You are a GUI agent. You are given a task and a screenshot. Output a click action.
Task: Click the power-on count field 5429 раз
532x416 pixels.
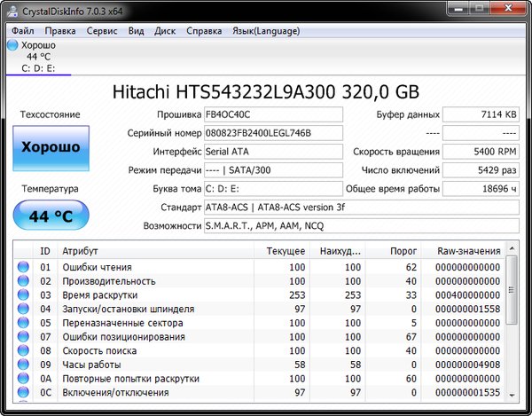pos(481,170)
